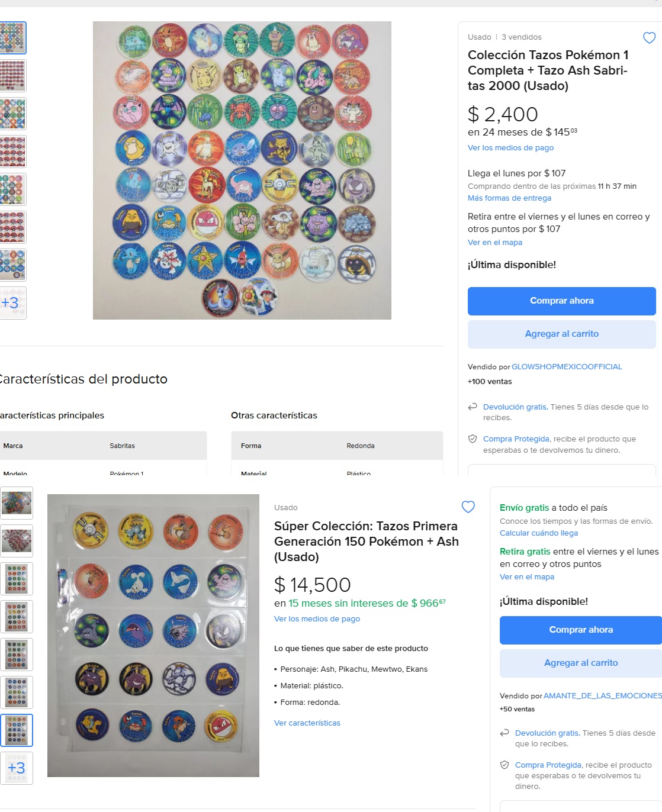This screenshot has width=662, height=812.
Task: Visit seller AMANTE_DE_LAS_EMOCIONES link
Action: (602, 696)
